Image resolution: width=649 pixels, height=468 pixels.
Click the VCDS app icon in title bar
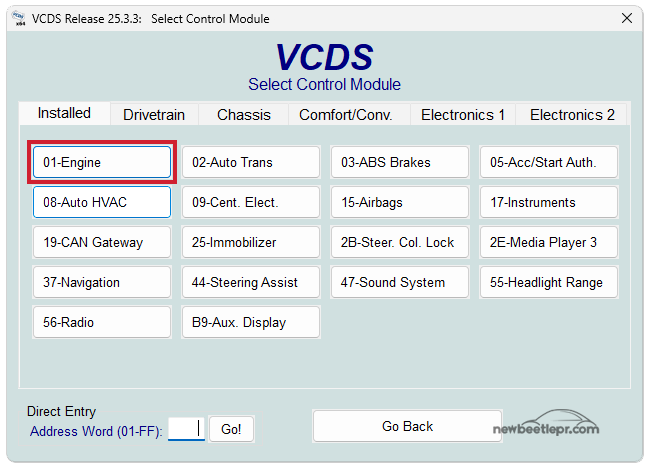(x=17, y=18)
